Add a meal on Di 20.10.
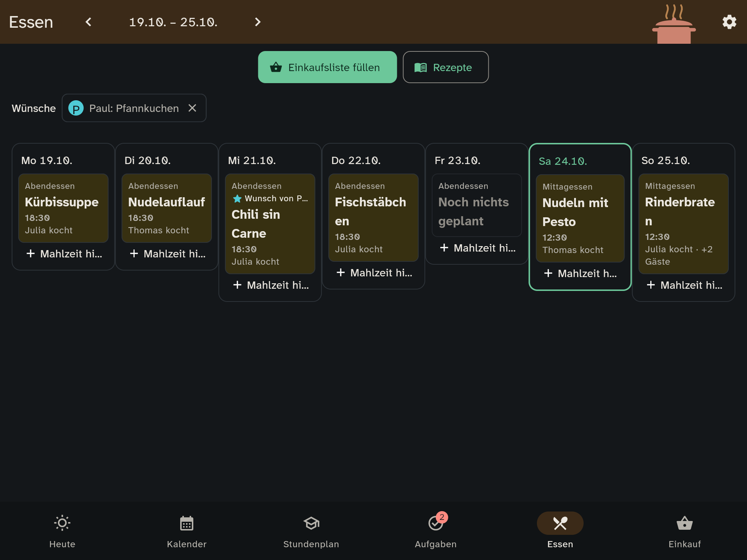Viewport: 747px width, 560px height. (167, 254)
